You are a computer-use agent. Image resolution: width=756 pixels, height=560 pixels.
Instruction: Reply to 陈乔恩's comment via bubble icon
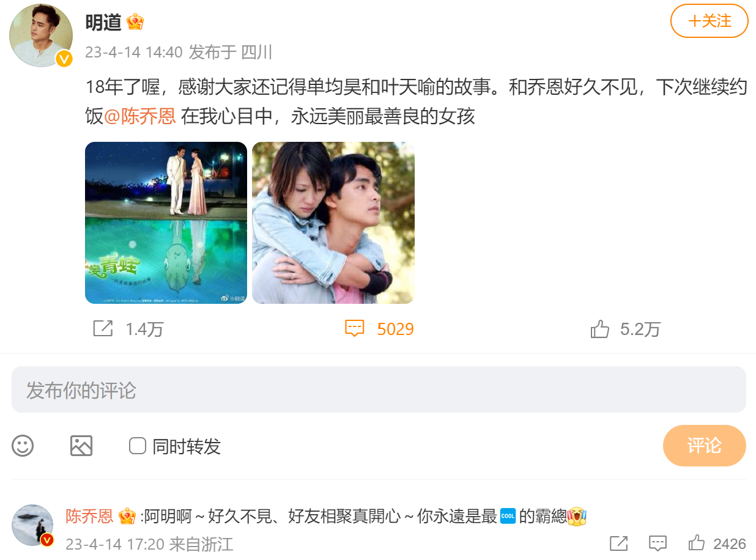pyautogui.click(x=658, y=543)
